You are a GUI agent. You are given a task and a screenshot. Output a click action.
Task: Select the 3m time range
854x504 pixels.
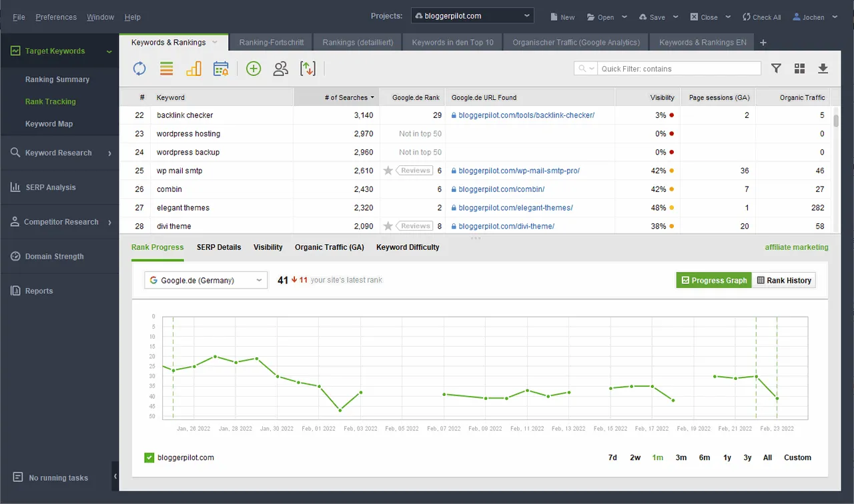[x=681, y=457]
